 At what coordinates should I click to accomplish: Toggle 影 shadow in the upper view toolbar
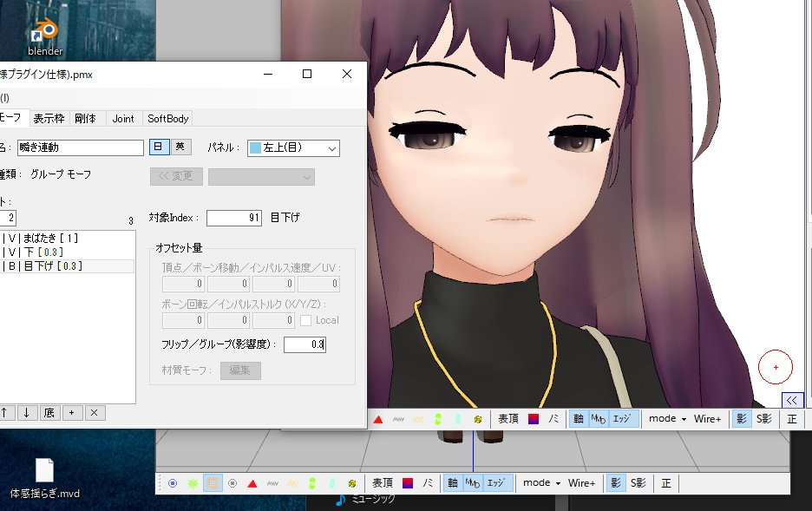click(x=742, y=419)
